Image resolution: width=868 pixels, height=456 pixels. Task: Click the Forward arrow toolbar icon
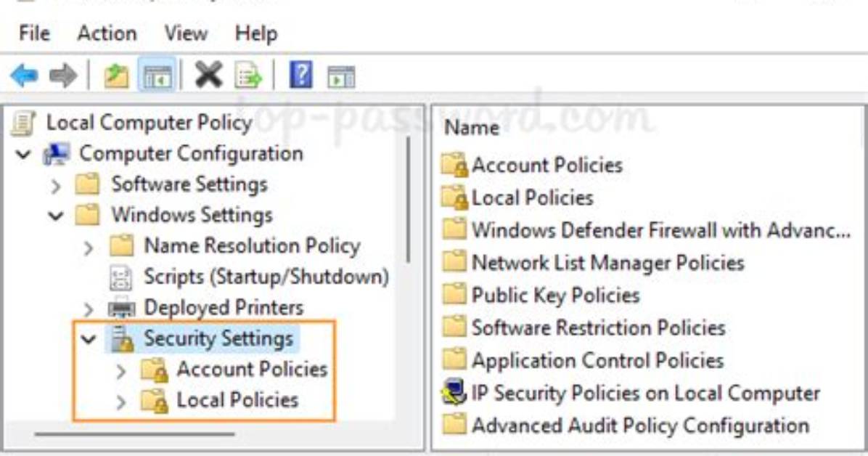click(62, 75)
